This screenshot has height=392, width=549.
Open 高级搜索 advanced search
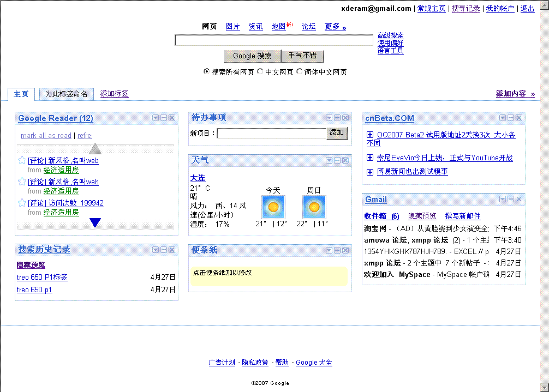[x=390, y=35]
